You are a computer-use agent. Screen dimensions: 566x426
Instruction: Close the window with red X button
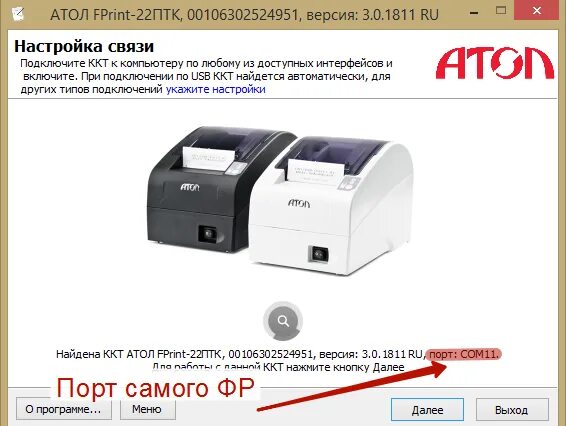(x=536, y=11)
